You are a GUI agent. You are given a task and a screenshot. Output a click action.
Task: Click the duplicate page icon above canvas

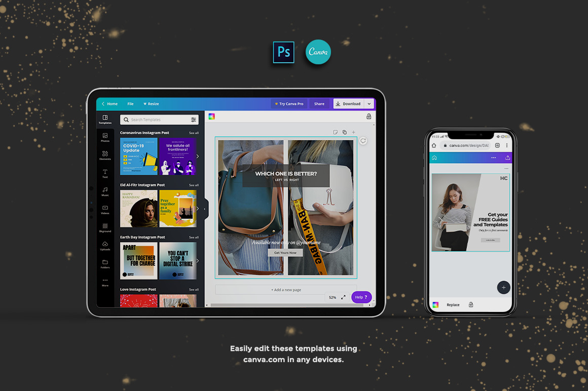(344, 132)
